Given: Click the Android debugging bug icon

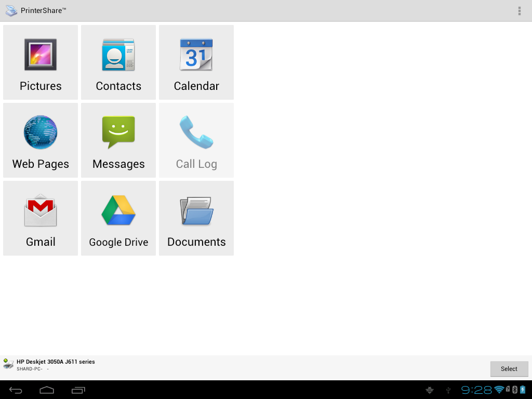Looking at the screenshot, I should coord(430,390).
